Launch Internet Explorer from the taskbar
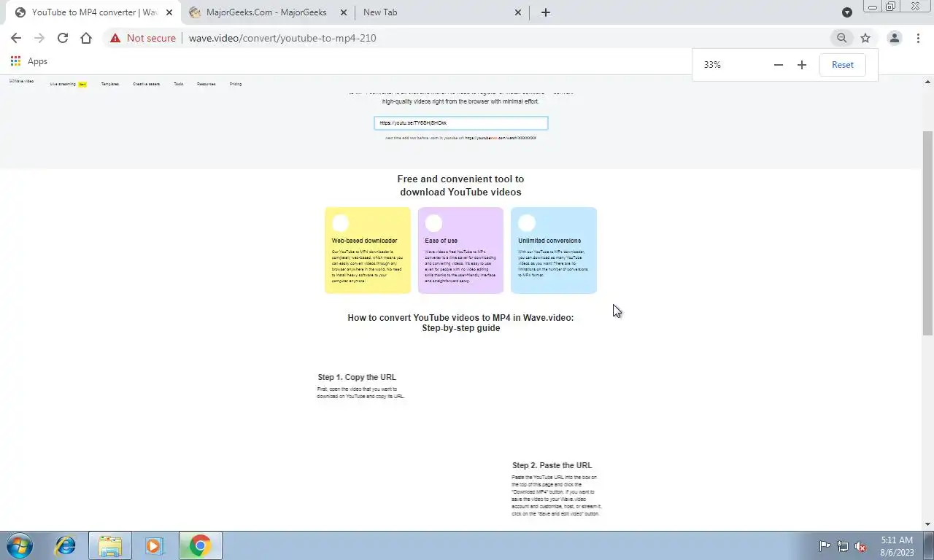The width and height of the screenshot is (934, 560). pyautogui.click(x=66, y=545)
